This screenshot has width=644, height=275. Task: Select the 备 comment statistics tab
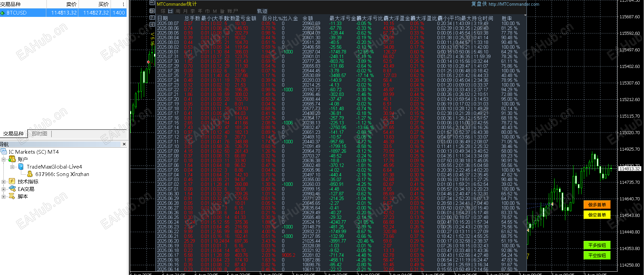click(222, 11)
